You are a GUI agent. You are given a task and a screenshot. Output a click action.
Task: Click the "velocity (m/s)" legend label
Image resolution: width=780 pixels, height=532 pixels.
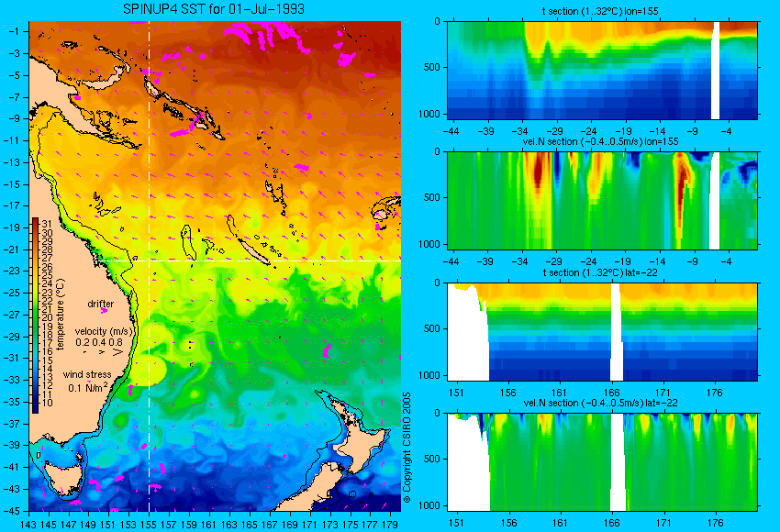[104, 331]
